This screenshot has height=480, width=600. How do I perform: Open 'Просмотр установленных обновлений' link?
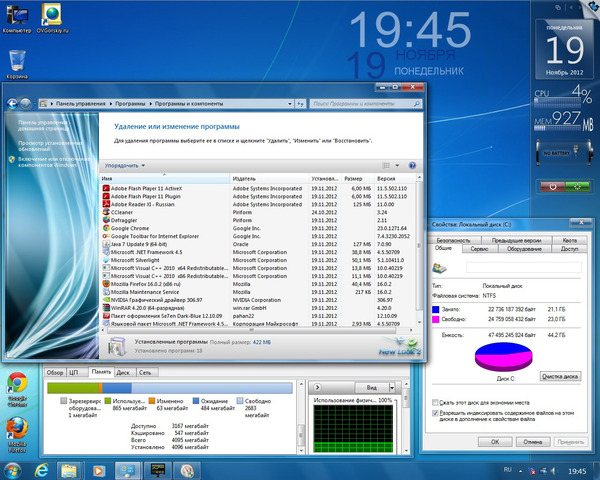click(x=50, y=146)
